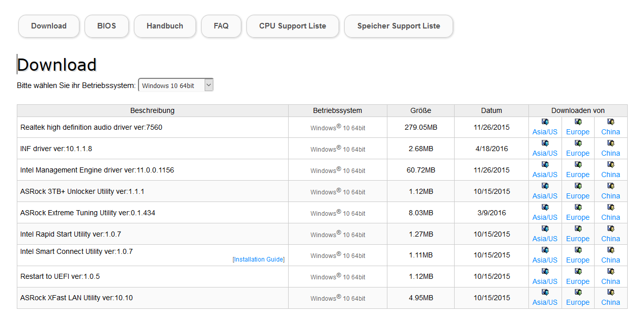Click Europe download icon for XFast LAN Utility

(578, 293)
